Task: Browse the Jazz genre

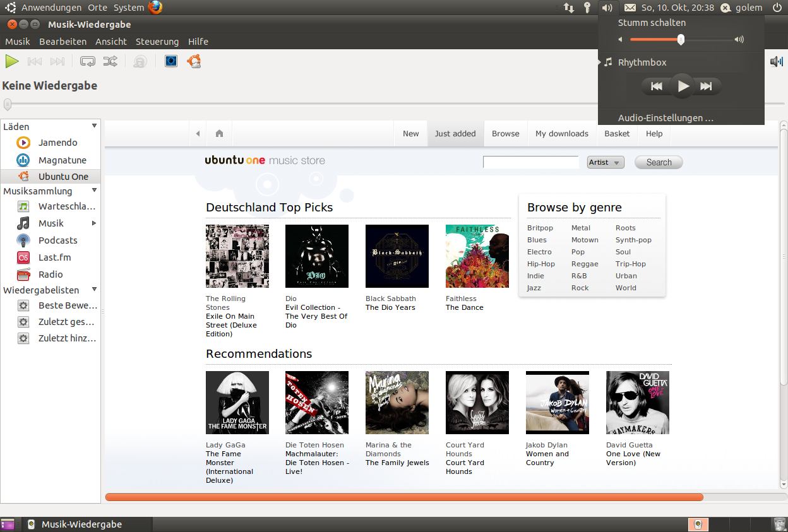Action: 534,288
